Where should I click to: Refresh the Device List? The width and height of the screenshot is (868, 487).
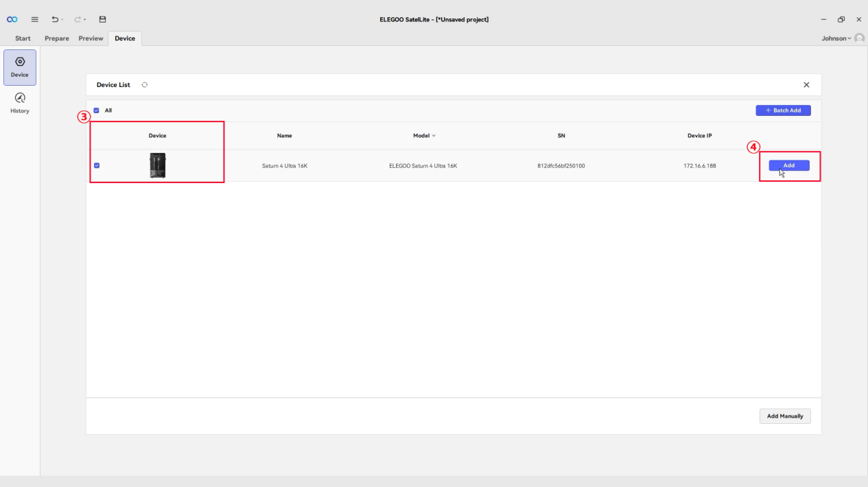(x=145, y=85)
